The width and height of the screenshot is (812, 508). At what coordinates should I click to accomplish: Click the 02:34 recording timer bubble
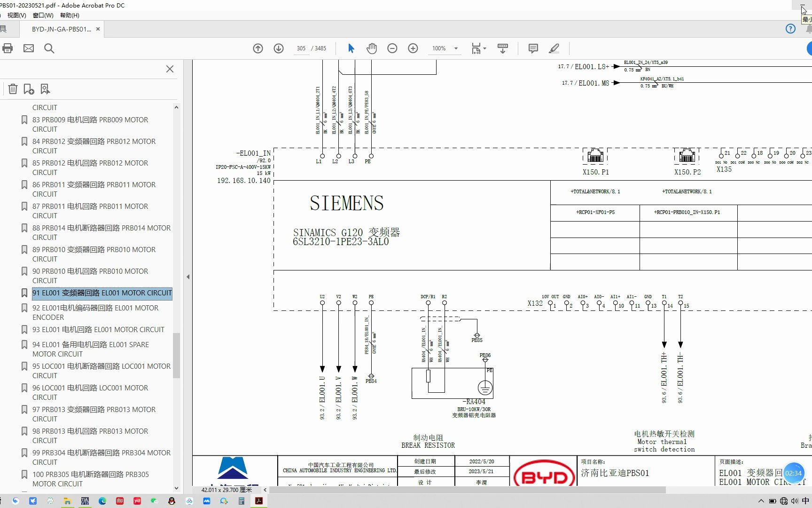793,473
